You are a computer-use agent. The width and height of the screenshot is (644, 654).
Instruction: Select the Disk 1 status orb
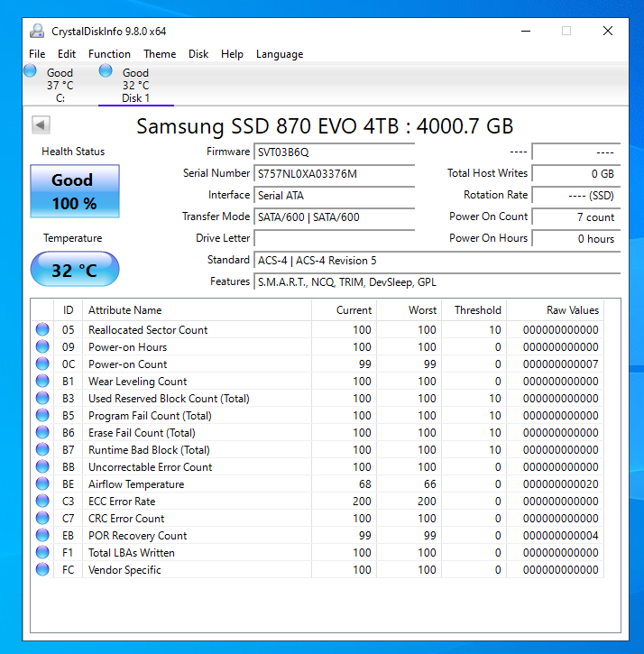(x=106, y=70)
